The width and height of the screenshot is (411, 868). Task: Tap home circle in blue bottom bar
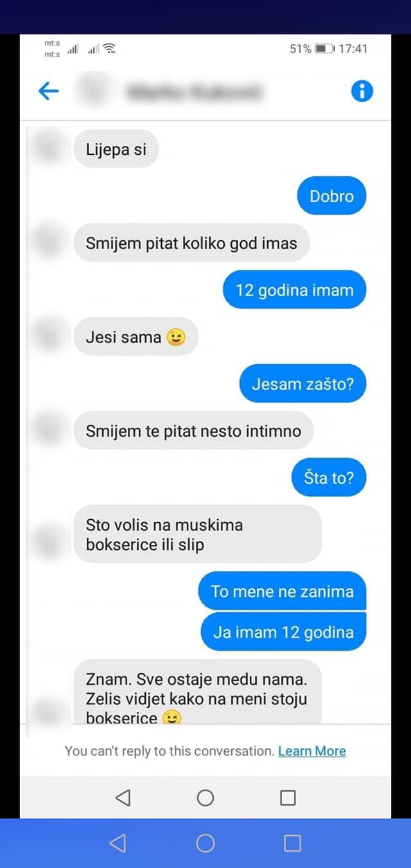tap(205, 843)
